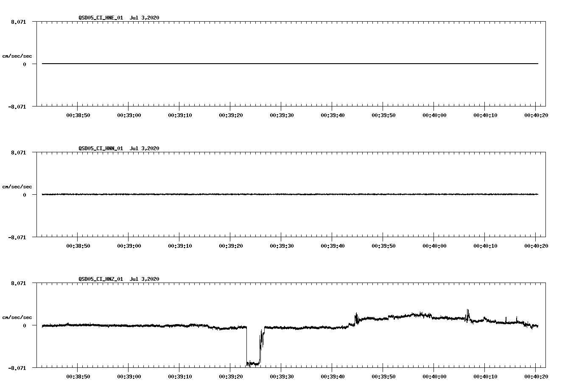576x392 pixels.
Task: Click the 00:38:50 time label under HNE plot
Action: pyautogui.click(x=78, y=115)
